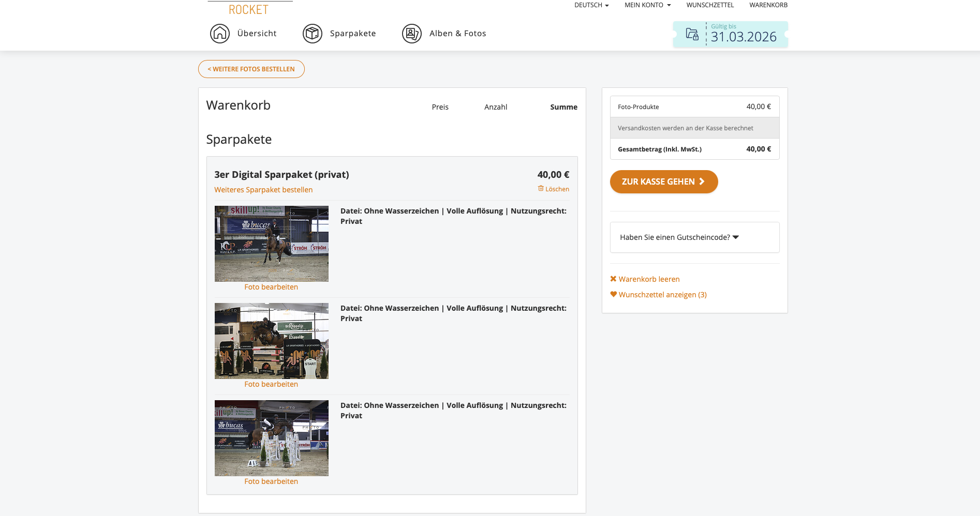Open WUNSCHZETTEL in the top menu

pyautogui.click(x=710, y=5)
